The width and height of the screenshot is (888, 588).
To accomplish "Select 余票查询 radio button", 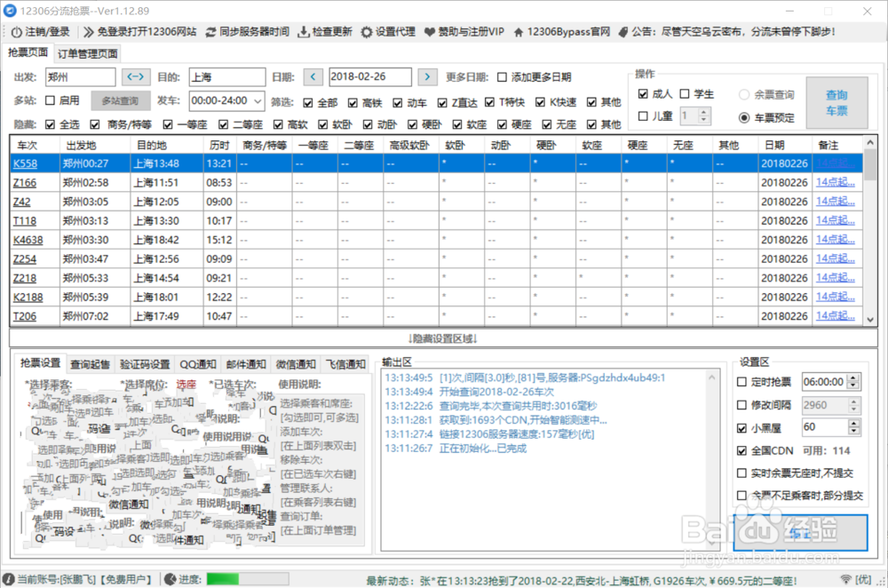I will point(744,95).
